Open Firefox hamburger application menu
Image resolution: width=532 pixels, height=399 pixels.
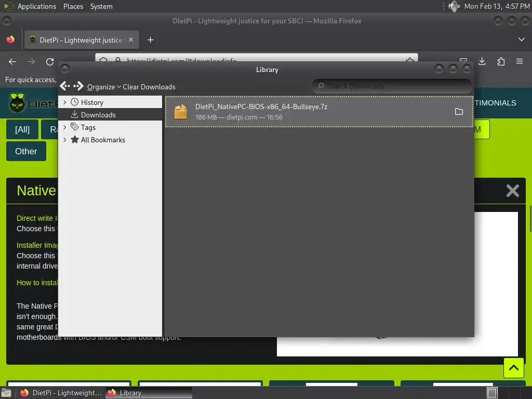pos(520,61)
